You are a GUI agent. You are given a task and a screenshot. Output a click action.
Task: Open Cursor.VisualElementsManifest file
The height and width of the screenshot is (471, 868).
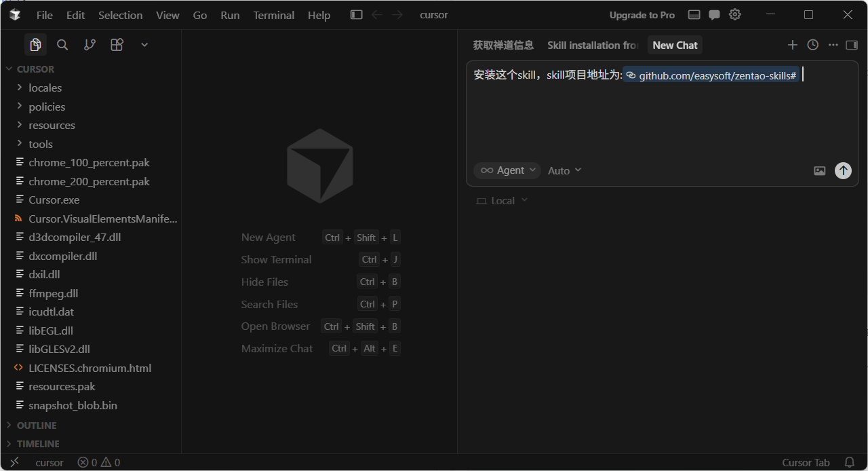91,219
